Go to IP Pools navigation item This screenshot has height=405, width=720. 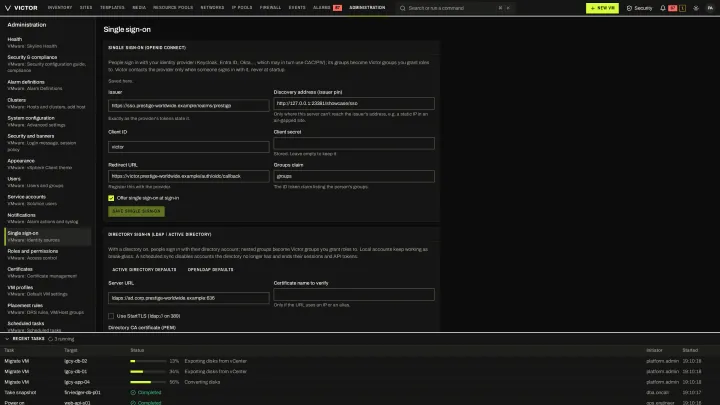(x=242, y=8)
